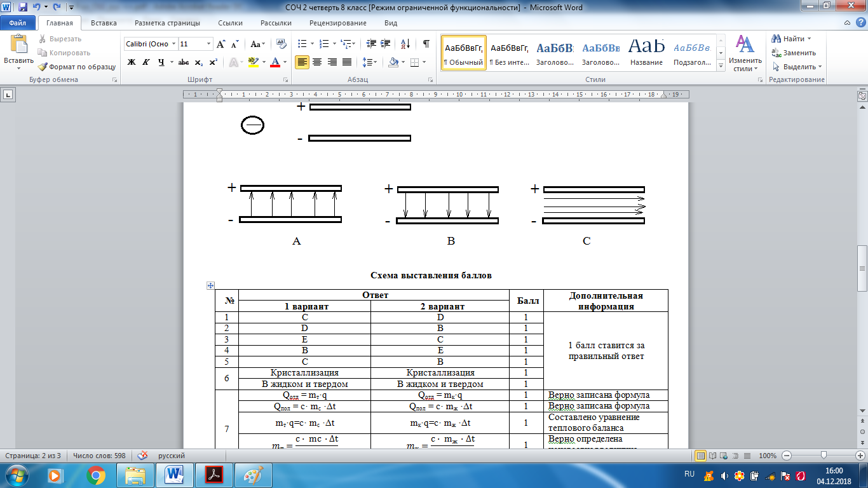
Task: Open the Change Case (Aa) dropdown
Action: 257,44
